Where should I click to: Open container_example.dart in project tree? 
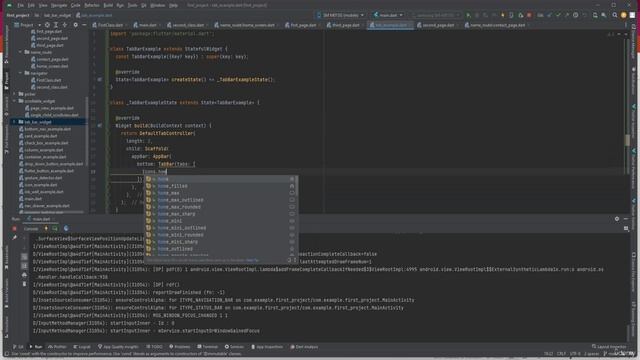(x=42, y=157)
